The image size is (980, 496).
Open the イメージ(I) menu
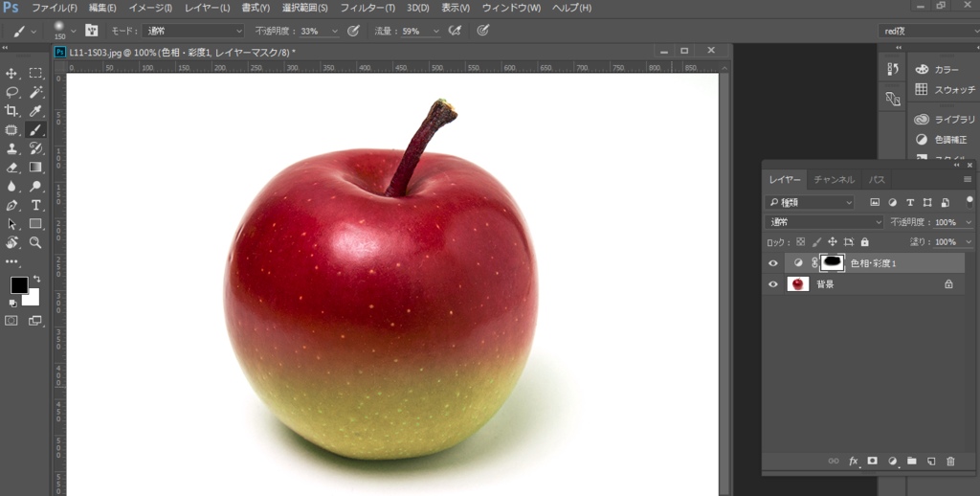coord(150,8)
